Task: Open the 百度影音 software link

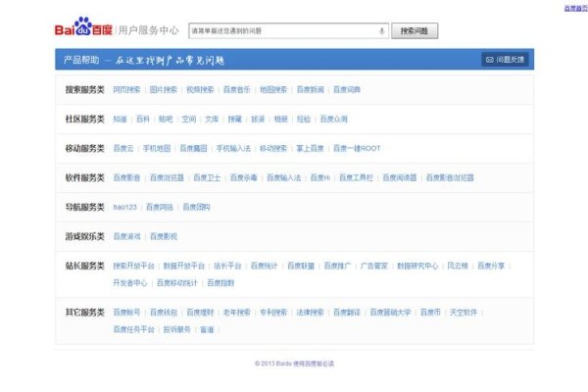Action: click(x=126, y=177)
